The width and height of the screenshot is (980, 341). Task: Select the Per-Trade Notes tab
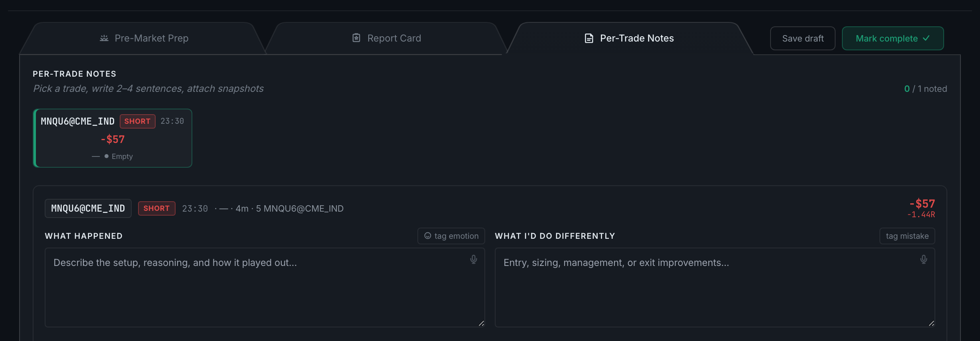pyautogui.click(x=629, y=38)
